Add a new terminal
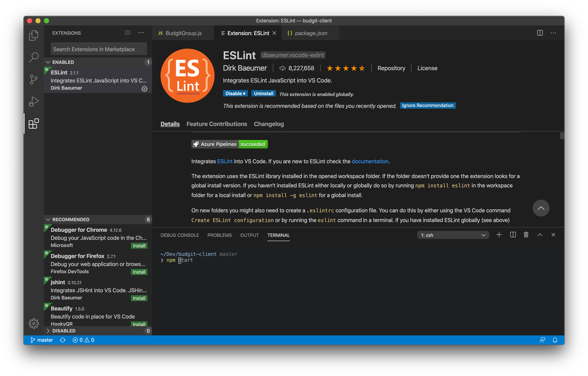Image resolution: width=588 pixels, height=376 pixels. point(499,235)
